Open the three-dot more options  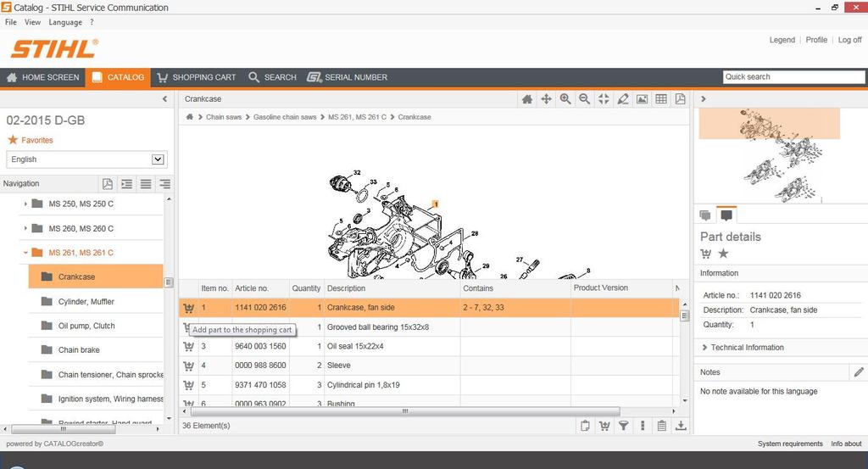[x=643, y=426]
